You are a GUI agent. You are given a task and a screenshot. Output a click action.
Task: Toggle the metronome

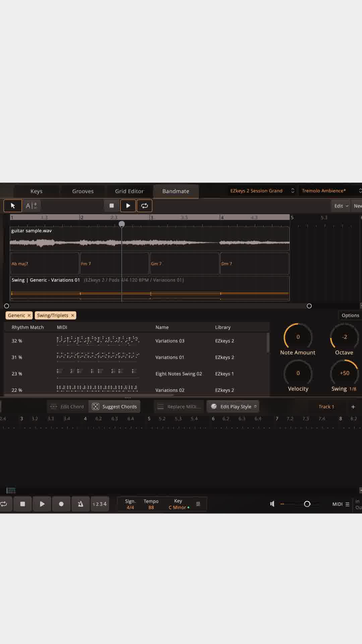tap(80, 504)
